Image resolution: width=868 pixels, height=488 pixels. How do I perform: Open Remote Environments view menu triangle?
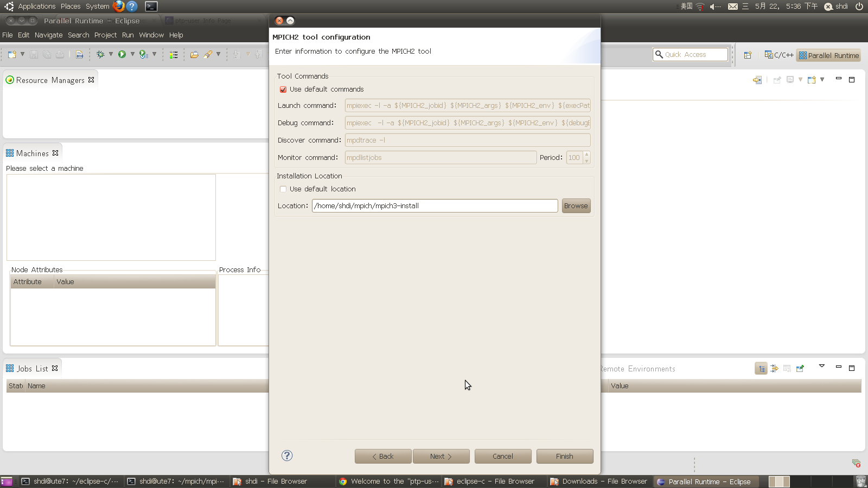point(822,367)
